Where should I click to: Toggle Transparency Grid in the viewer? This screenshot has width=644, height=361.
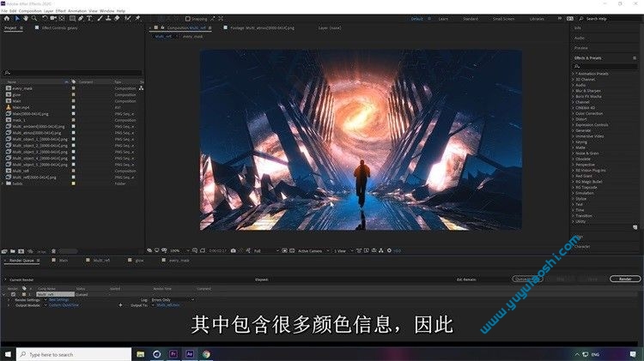292,250
